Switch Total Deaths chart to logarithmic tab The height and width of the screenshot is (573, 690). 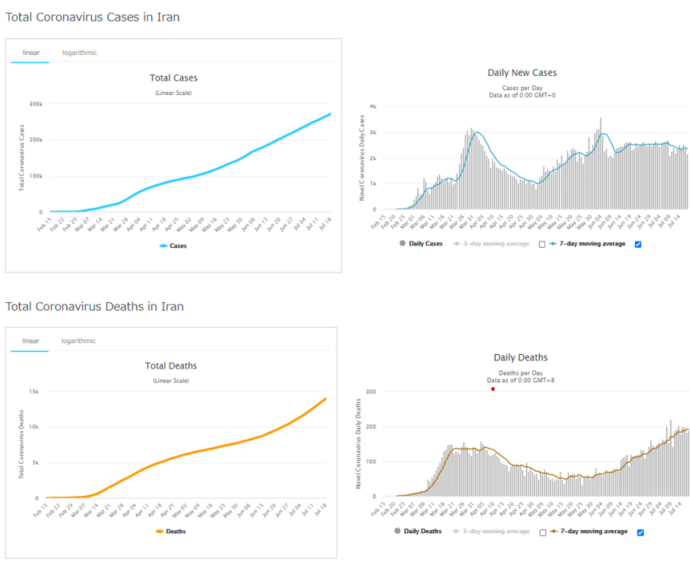tap(78, 341)
